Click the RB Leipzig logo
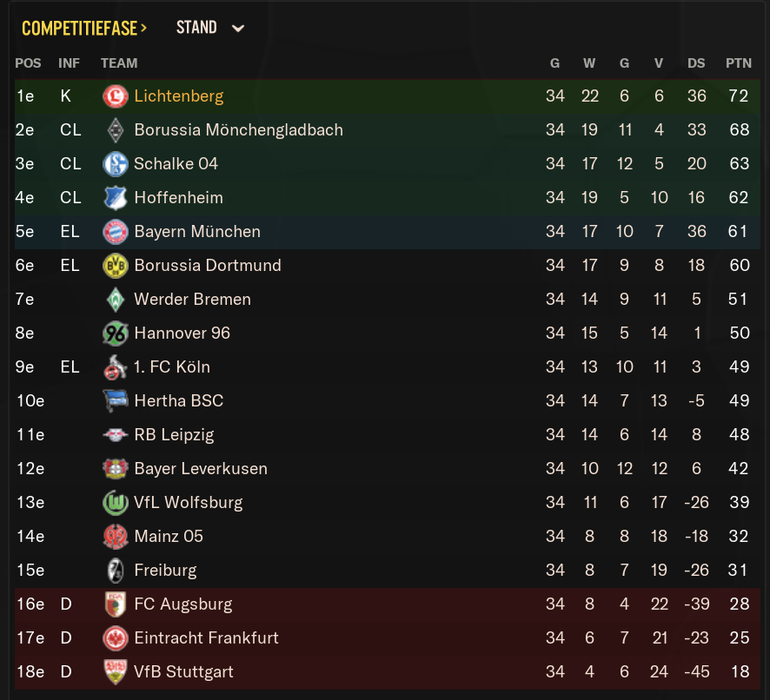Screen dimensions: 770x700 [x=116, y=435]
